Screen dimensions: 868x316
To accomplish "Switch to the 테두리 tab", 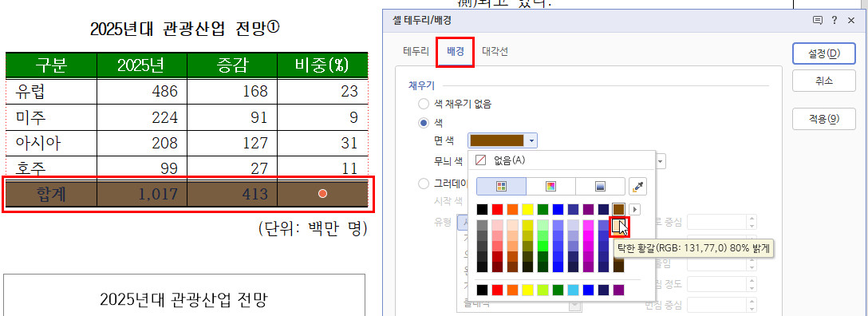I will coord(415,52).
